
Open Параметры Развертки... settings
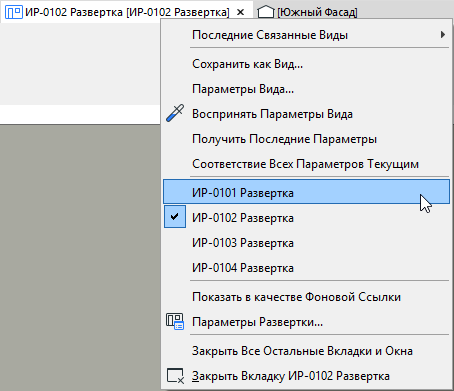306,322
